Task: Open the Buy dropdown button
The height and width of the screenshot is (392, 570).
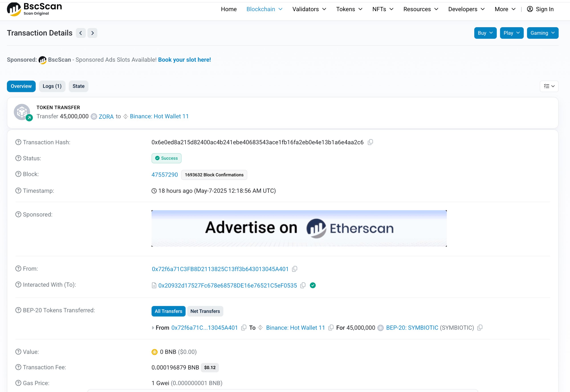Action: point(485,33)
